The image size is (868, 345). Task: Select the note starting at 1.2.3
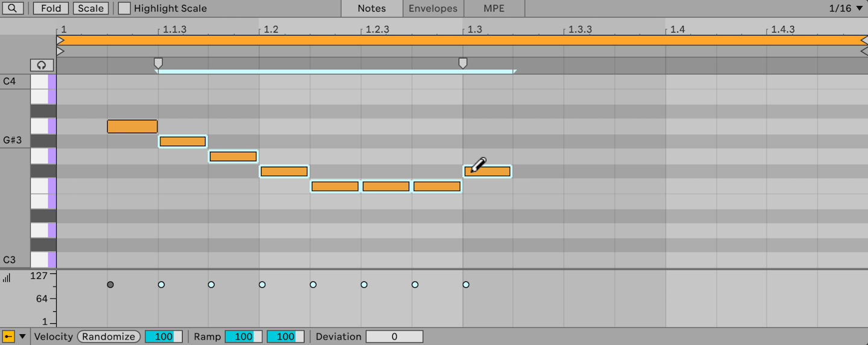point(386,187)
